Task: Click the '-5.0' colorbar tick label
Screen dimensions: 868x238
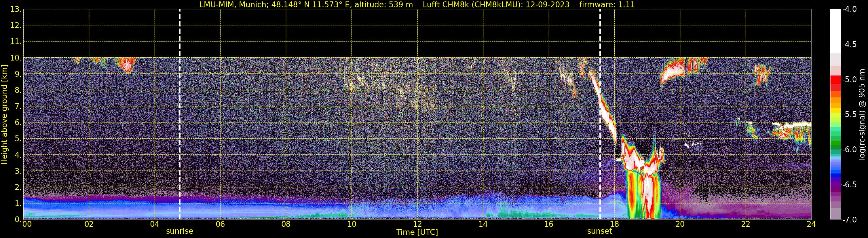Action: point(849,80)
